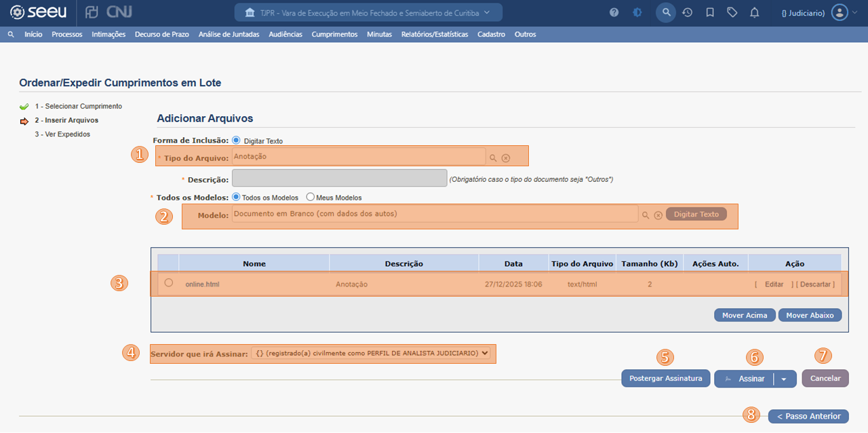The width and height of the screenshot is (868, 433).
Task: Choose the Meus Modelos radio button
Action: pos(311,197)
